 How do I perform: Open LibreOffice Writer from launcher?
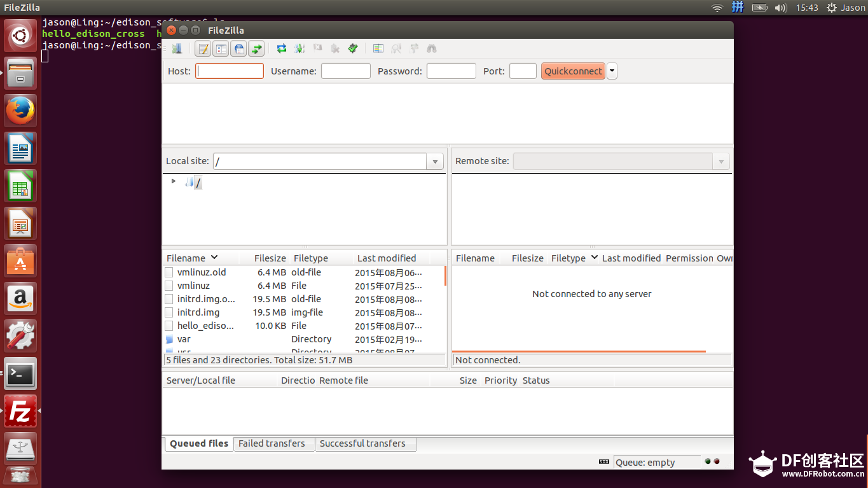click(21, 148)
